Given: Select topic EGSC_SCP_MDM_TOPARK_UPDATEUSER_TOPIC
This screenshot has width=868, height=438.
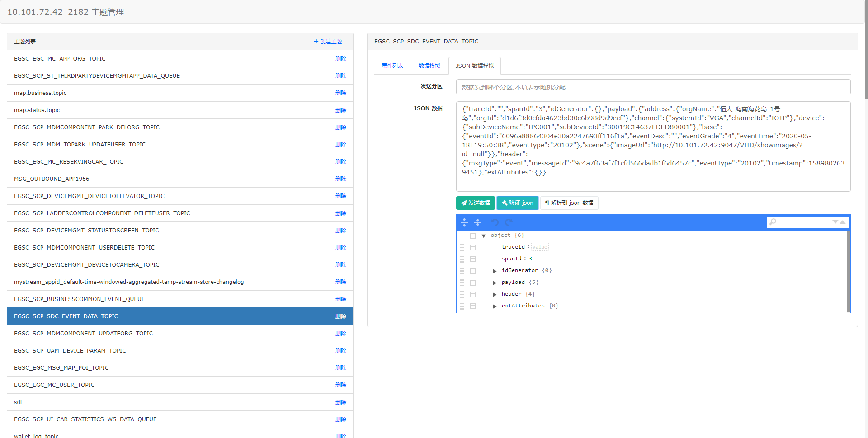Looking at the screenshot, I should pyautogui.click(x=180, y=145).
